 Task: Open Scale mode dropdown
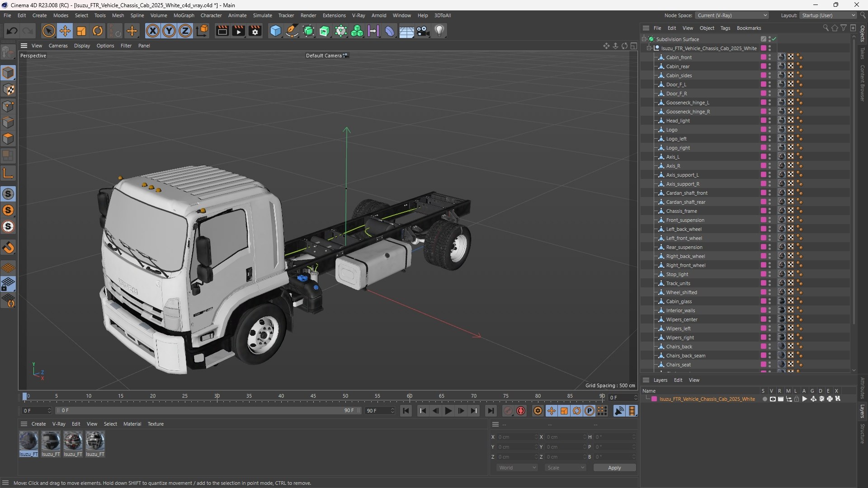tap(565, 468)
